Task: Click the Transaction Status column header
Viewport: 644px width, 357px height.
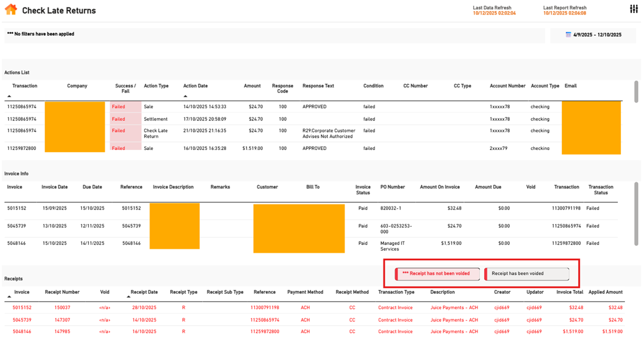Action: (601, 190)
